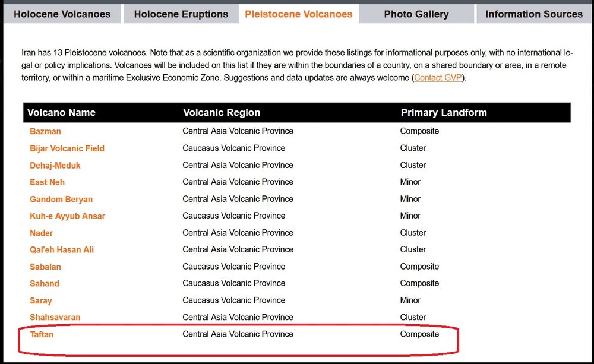This screenshot has height=364, width=594.
Task: Open the Shahsavaran volcano entry
Action: [55, 318]
